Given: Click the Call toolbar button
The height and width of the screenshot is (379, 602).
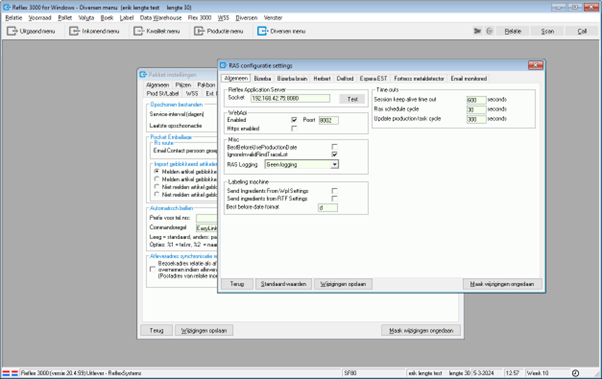Looking at the screenshot, I should [x=582, y=31].
